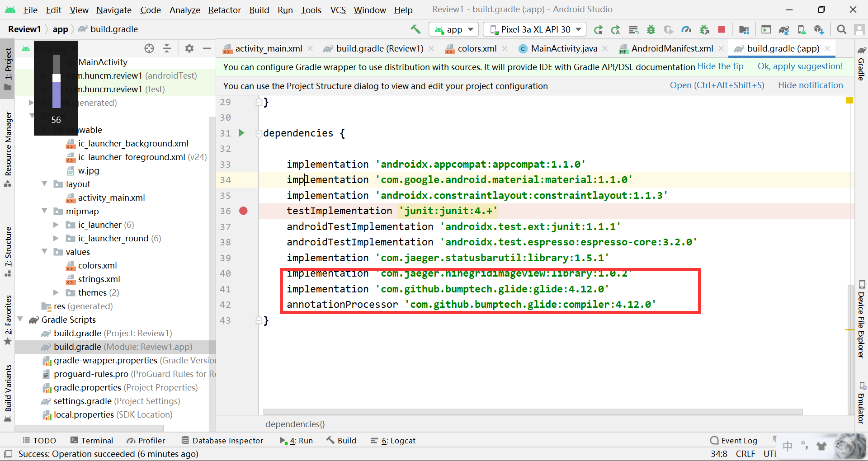The image size is (868, 461).
Task: Toggle the Gradle tool window on right
Action: (861, 63)
